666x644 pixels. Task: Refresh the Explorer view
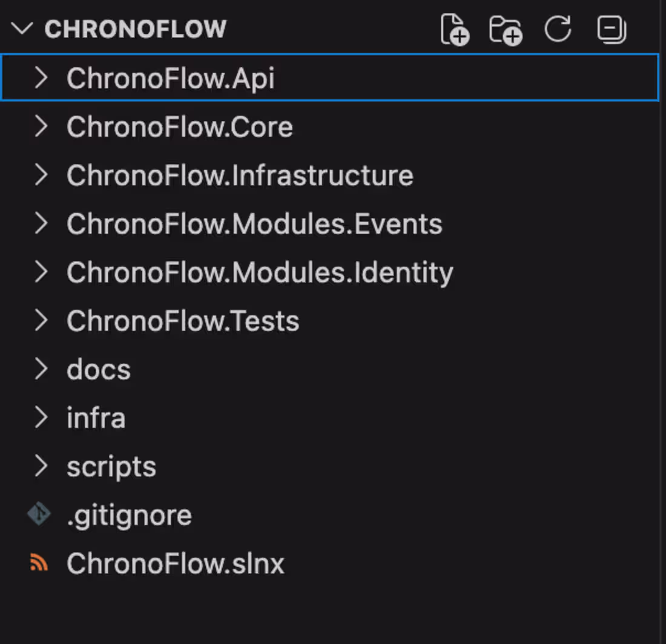[x=558, y=29]
